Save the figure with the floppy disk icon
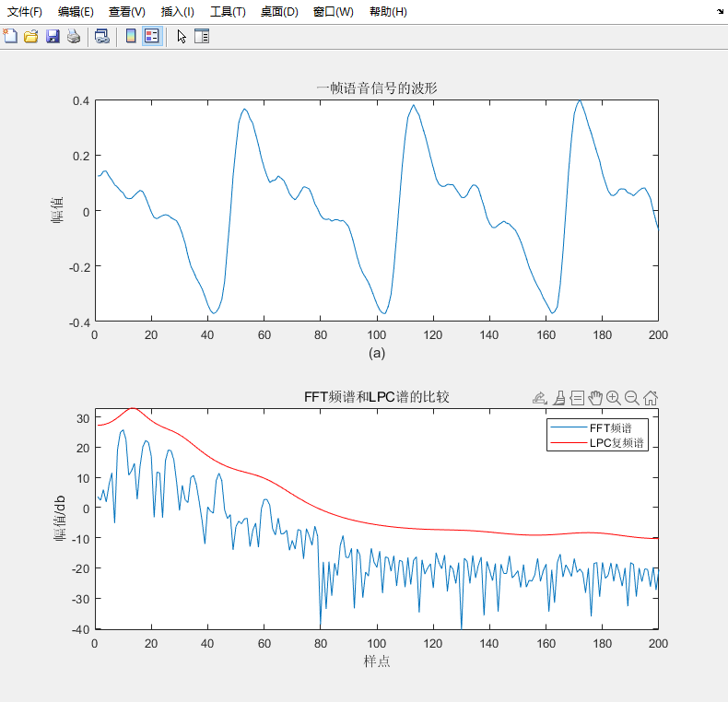 tap(53, 36)
